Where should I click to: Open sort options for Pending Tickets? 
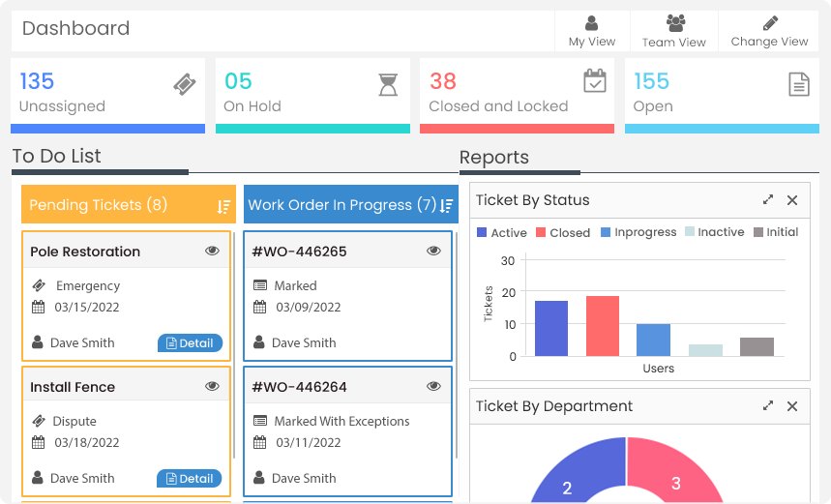pyautogui.click(x=223, y=207)
